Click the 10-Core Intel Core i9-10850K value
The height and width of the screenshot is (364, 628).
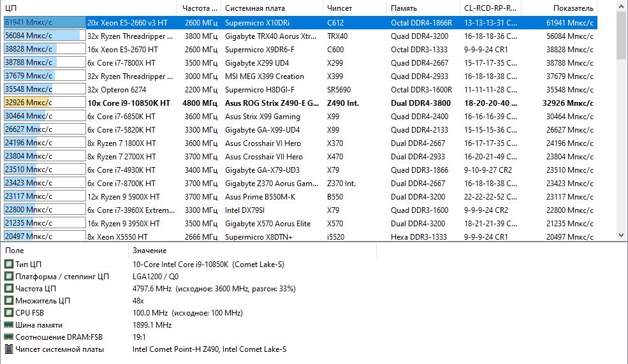(x=208, y=265)
